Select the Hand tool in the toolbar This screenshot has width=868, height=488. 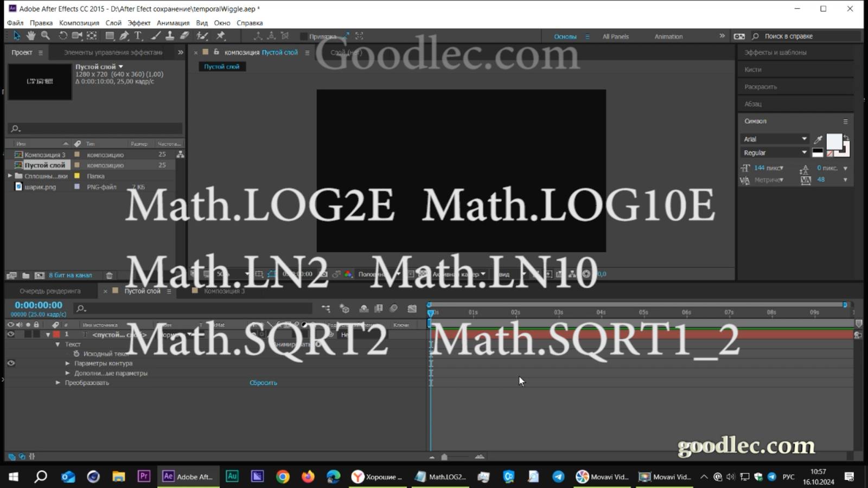click(x=31, y=36)
